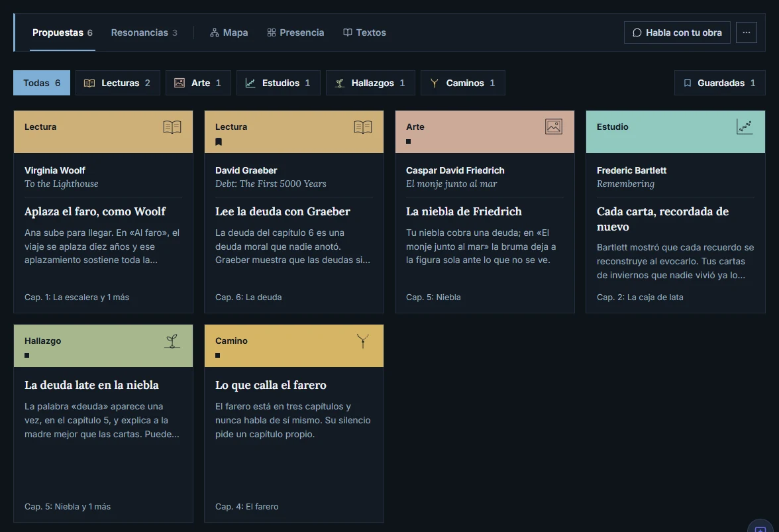Click the chapter reference "Cap. 4: El farero"

click(247, 507)
